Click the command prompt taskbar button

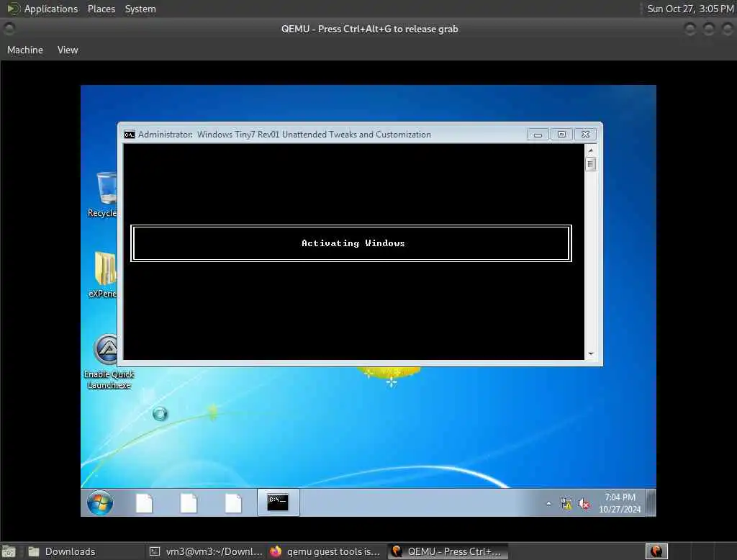tap(278, 502)
